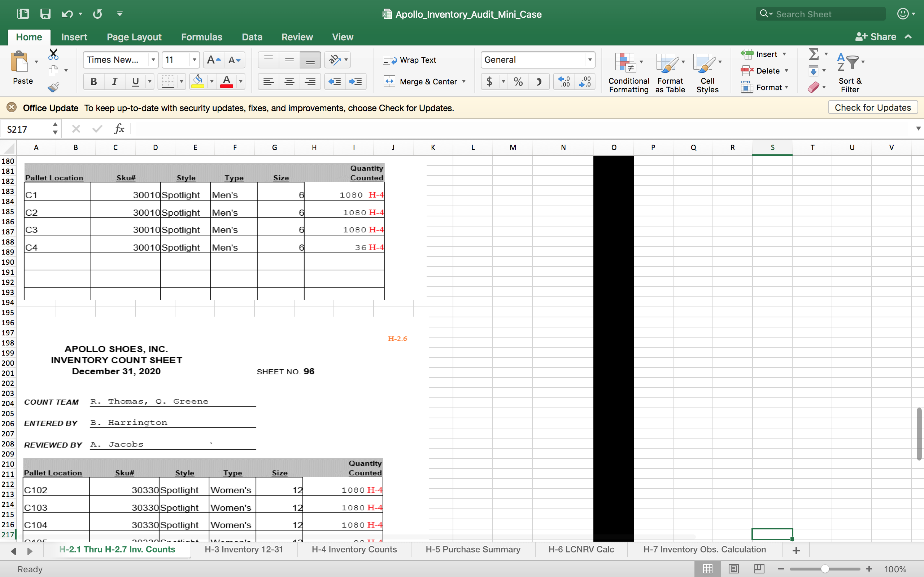Click the Percent Style icon

pyautogui.click(x=518, y=81)
